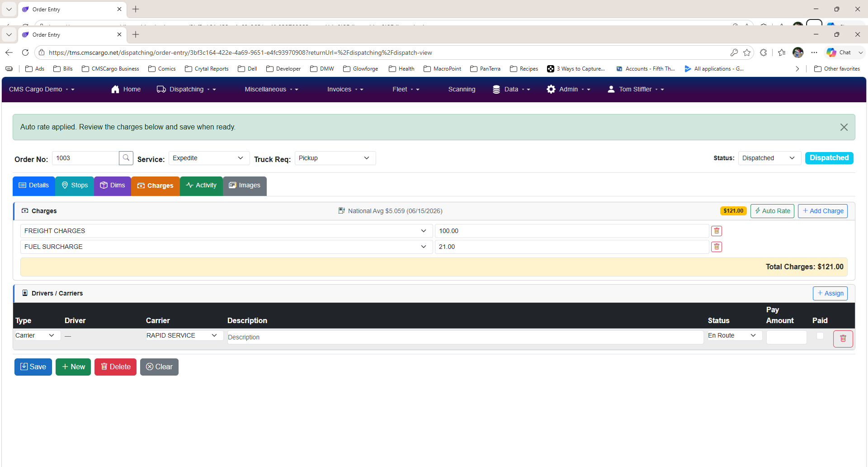Expand the CMS Cargo Demo menu

[x=42, y=89]
